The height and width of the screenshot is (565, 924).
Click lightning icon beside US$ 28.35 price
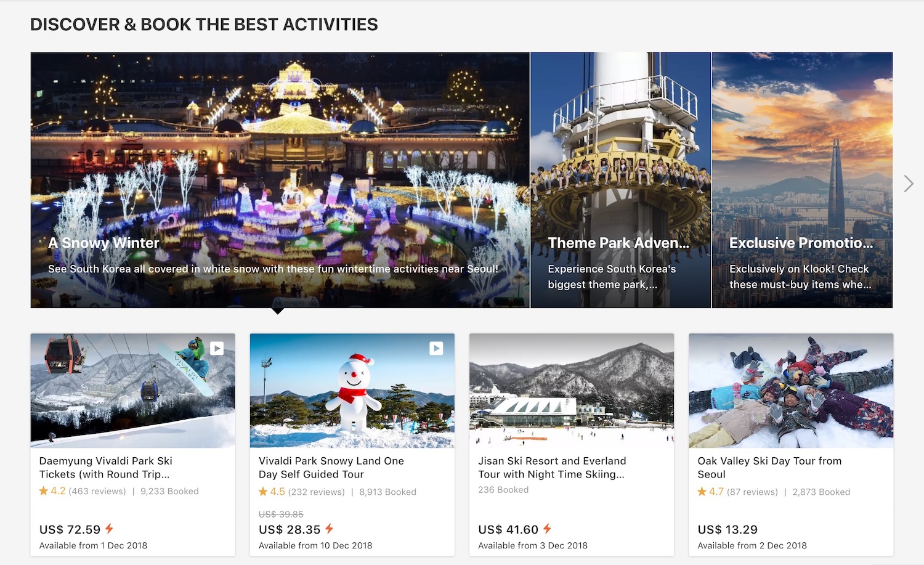click(x=329, y=529)
